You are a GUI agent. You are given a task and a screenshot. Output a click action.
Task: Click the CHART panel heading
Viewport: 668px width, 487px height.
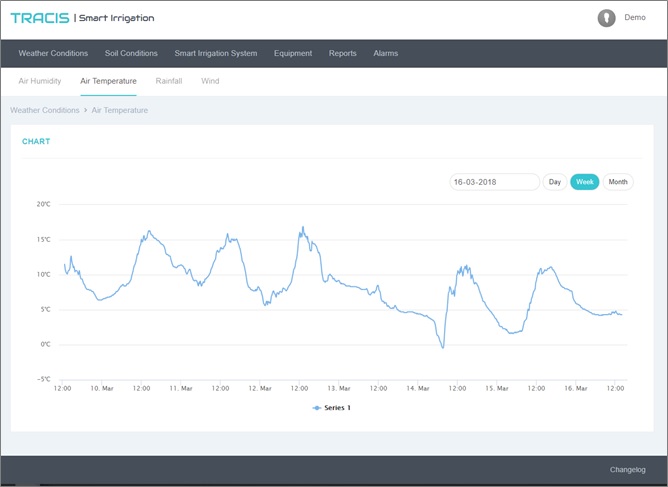36,141
